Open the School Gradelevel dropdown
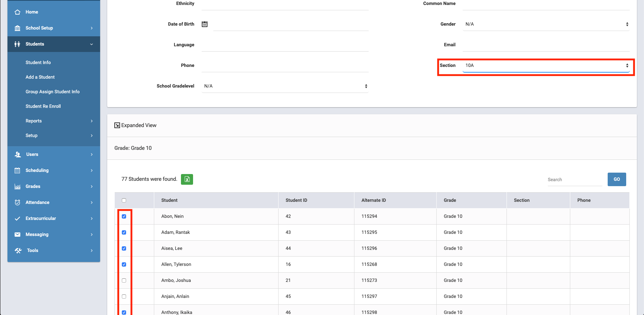 click(x=285, y=86)
